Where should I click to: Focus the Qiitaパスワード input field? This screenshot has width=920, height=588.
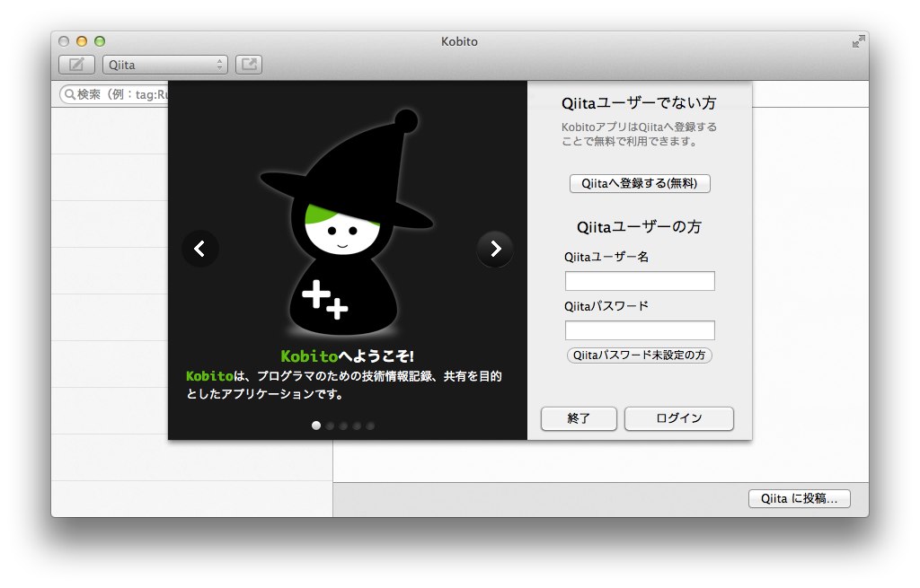point(640,330)
